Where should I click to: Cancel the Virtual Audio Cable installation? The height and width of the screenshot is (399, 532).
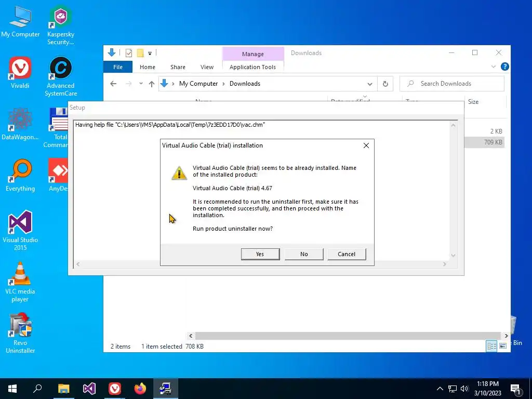click(x=347, y=254)
